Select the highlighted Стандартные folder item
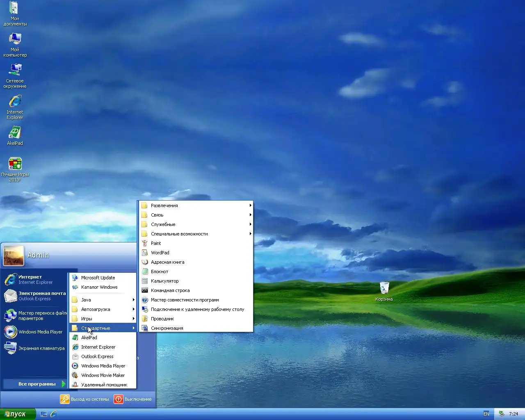Image resolution: width=525 pixels, height=420 pixels. (x=103, y=328)
